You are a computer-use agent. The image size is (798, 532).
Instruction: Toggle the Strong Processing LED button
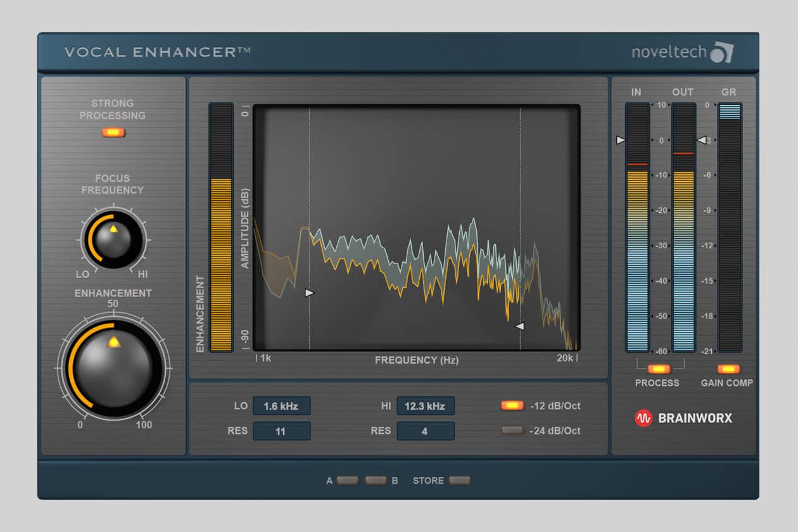point(113,132)
